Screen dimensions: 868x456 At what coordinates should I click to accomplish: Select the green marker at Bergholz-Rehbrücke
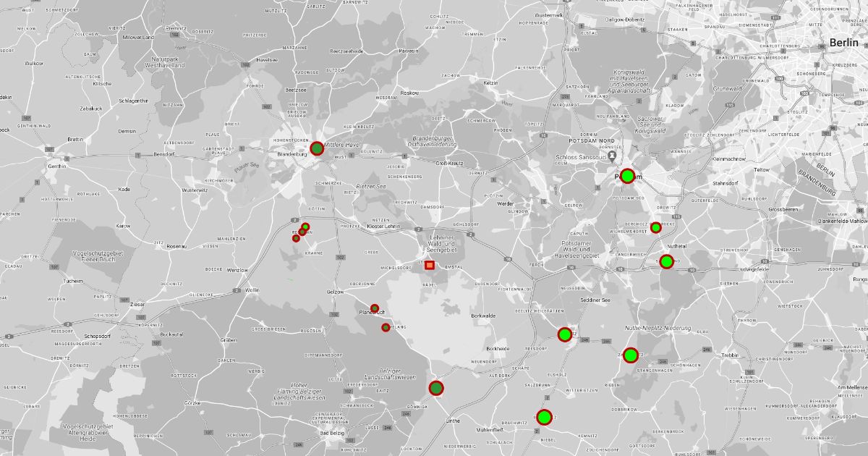pos(655,227)
